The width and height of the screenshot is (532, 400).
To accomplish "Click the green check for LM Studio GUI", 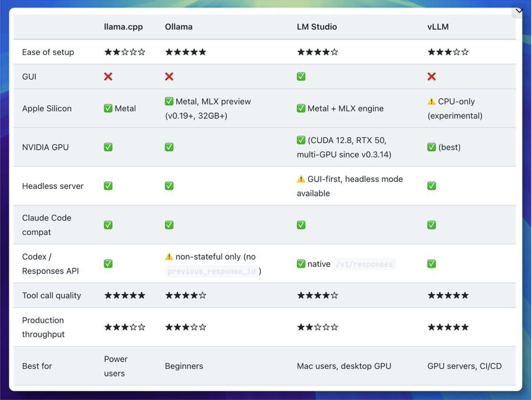I will pyautogui.click(x=301, y=76).
